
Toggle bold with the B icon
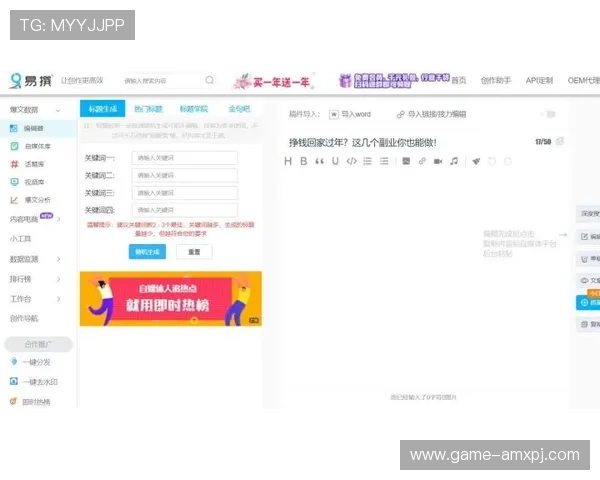pyautogui.click(x=304, y=161)
